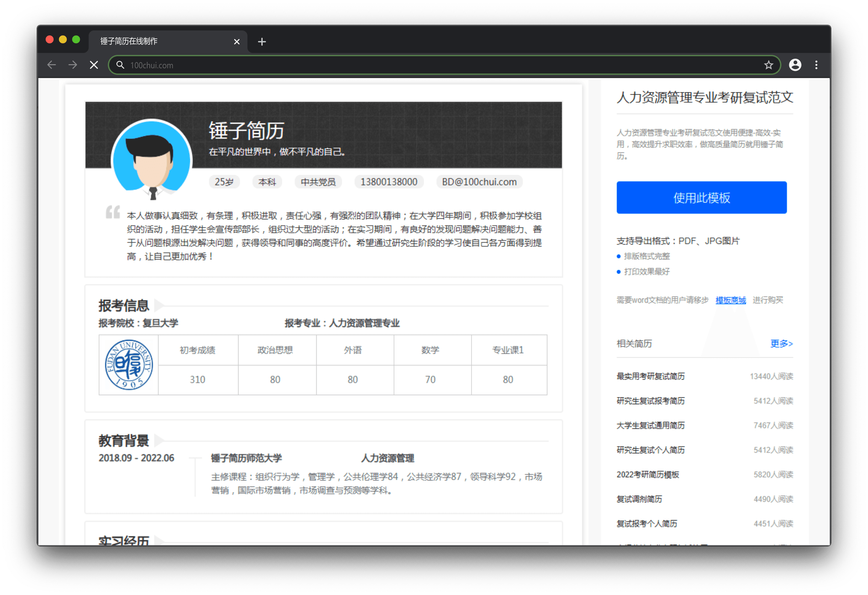Click the 310 score cell
Viewport: 868px width, 595px height.
coord(197,380)
